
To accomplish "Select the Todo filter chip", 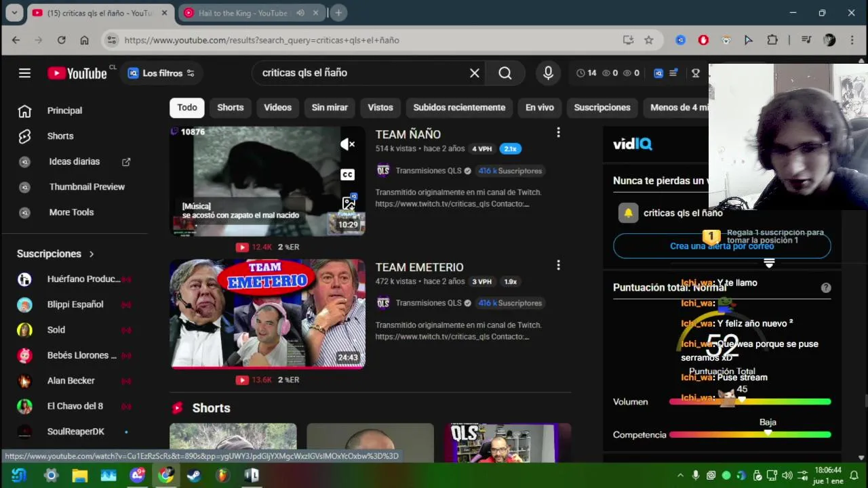I will [187, 108].
